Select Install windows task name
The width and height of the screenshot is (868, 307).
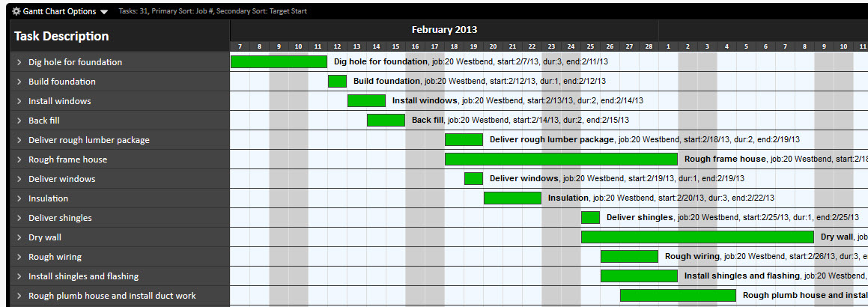[x=60, y=101]
